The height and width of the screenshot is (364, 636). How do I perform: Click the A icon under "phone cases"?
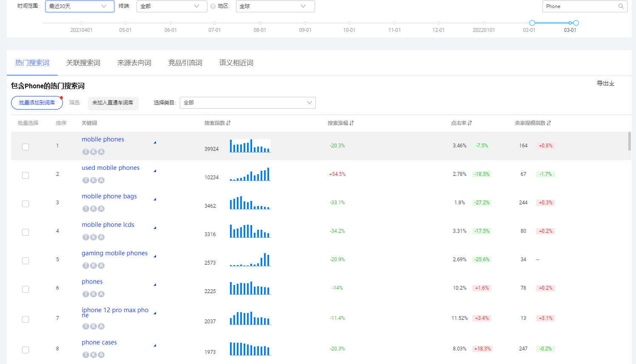(x=101, y=354)
